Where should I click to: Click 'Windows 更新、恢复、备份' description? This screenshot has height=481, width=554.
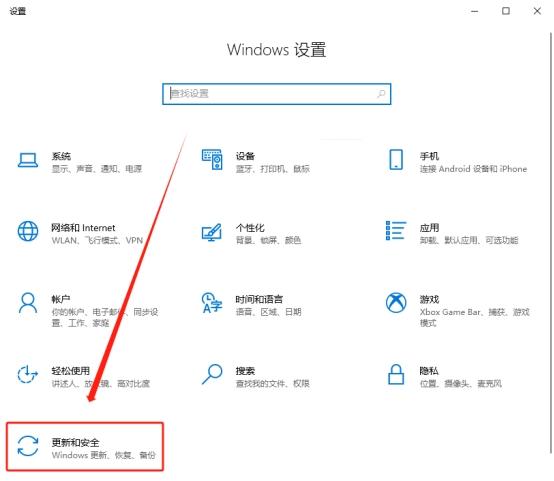coord(104,455)
